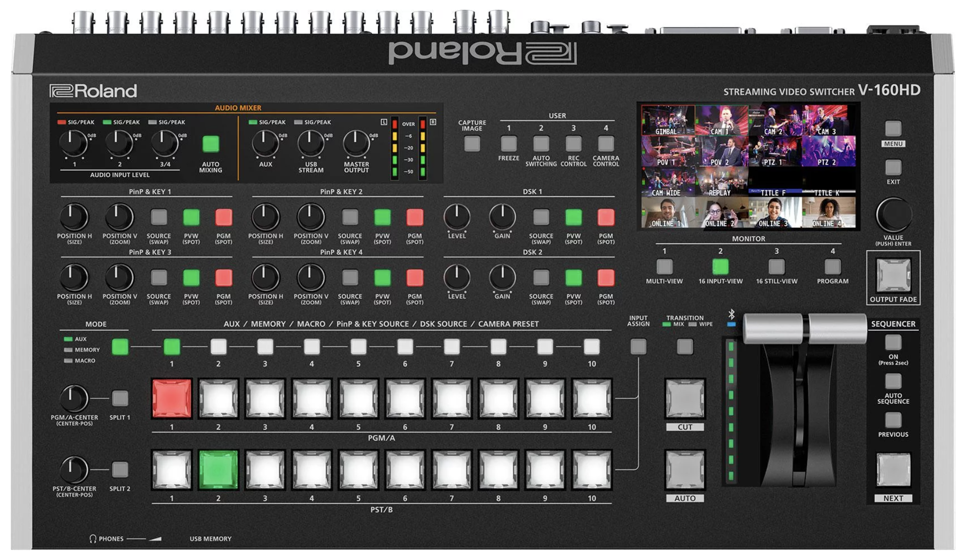Hit the CUT button
This screenshot has width=971, height=560.
click(685, 399)
